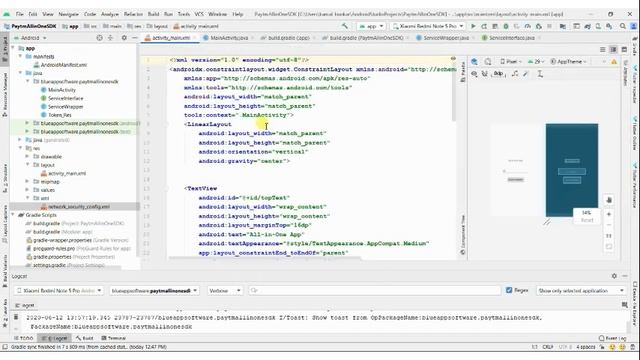This screenshot has height=360, width=640.
Task: Hide the Project panel with minus icon
Action: 135,38
